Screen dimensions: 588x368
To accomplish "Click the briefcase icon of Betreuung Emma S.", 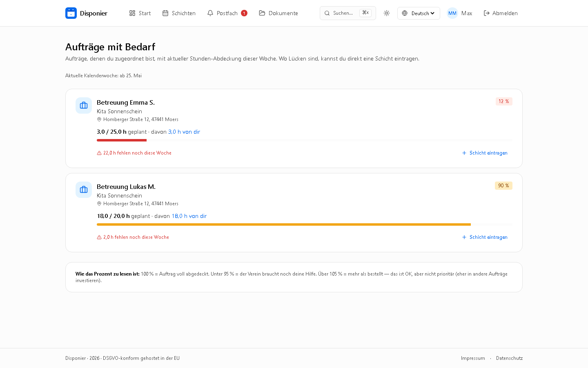I will pos(84,105).
